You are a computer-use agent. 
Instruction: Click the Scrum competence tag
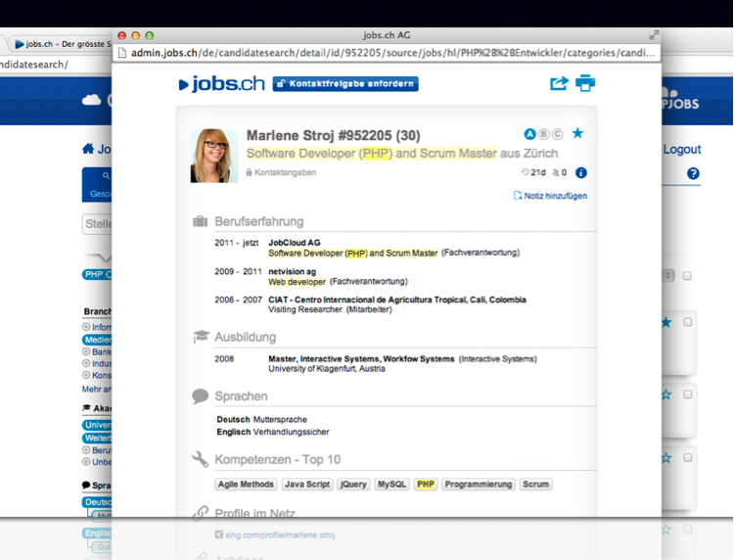coord(535,485)
